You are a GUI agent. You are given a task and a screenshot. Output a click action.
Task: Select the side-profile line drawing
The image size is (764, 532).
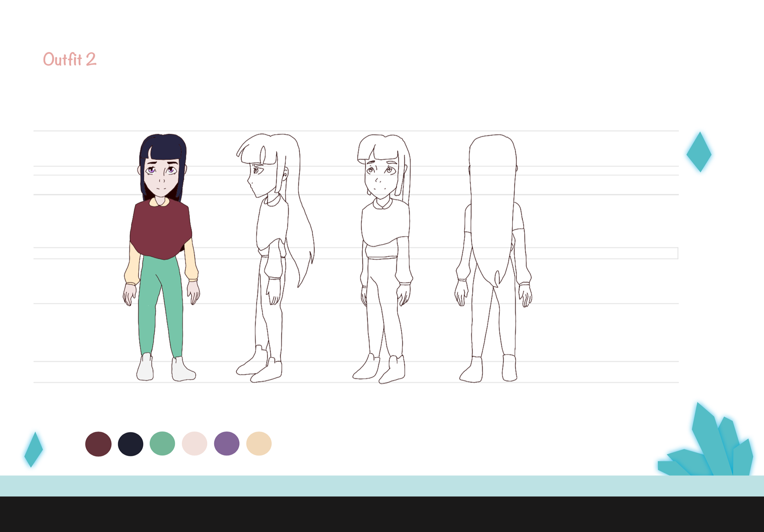[x=275, y=258]
